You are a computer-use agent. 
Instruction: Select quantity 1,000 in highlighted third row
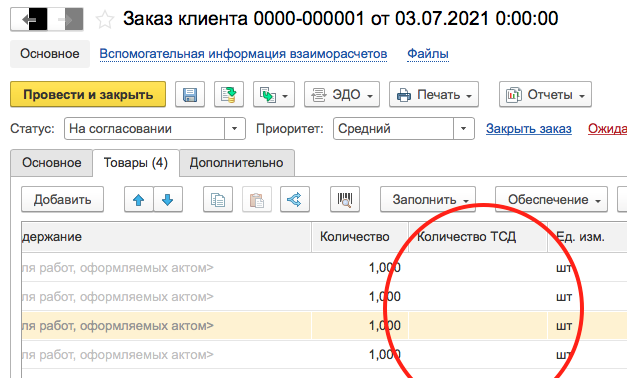pyautogui.click(x=384, y=326)
